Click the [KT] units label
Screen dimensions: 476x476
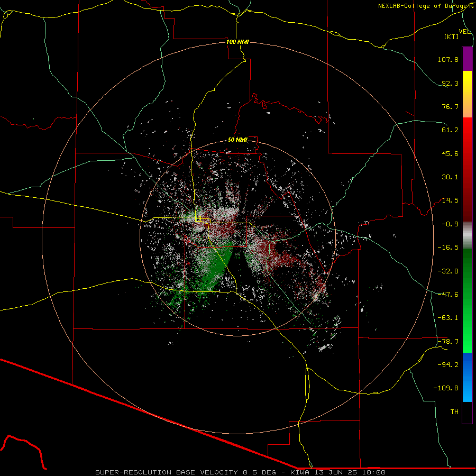point(452,36)
